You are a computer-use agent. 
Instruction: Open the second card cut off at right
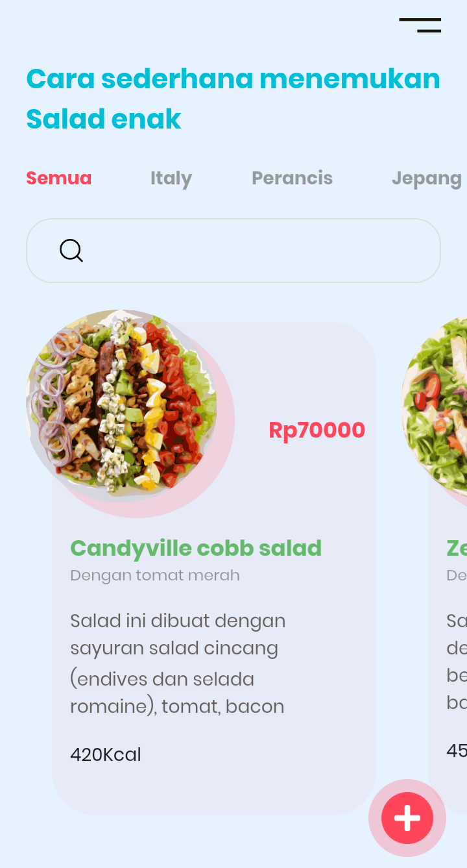click(454, 649)
